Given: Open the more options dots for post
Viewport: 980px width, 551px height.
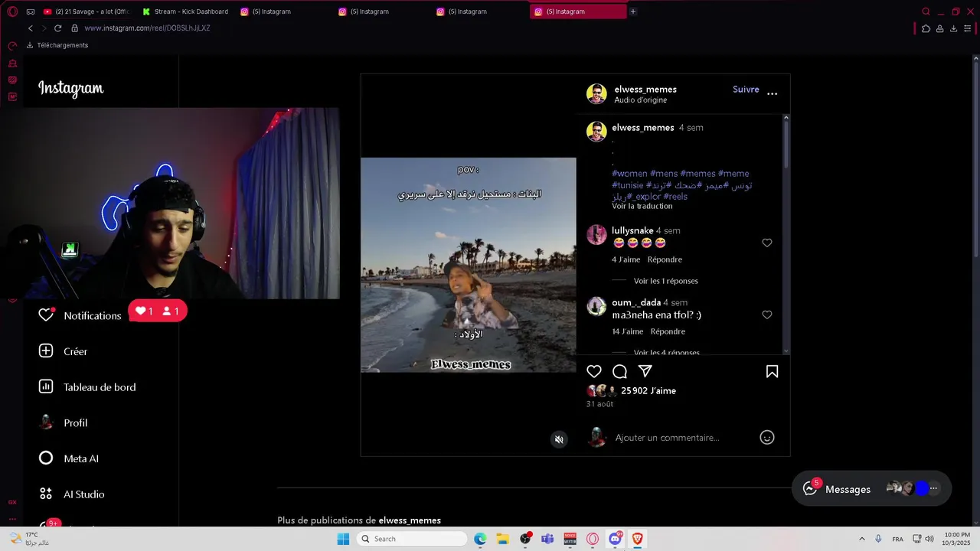Looking at the screenshot, I should [772, 93].
